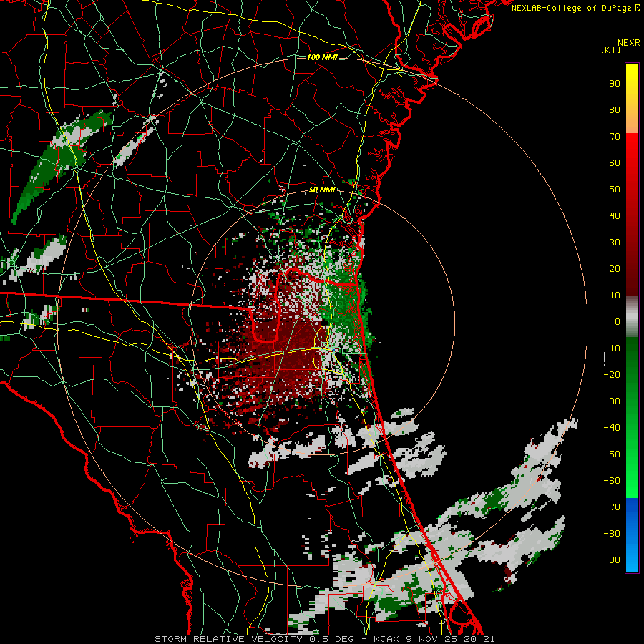Screen dimensions: 644x644
Task: Click the gray zero-velocity band of the color bar
Action: 632,316
